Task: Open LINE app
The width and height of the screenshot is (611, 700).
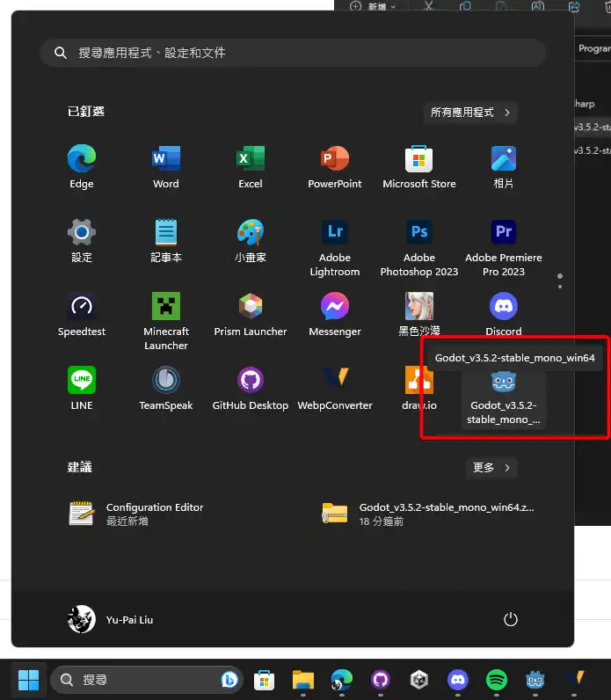Action: click(82, 388)
